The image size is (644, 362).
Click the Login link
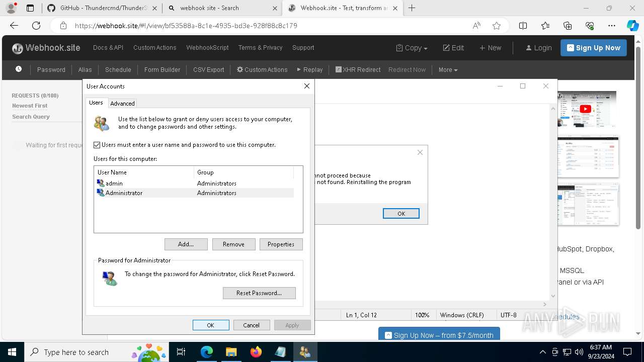(x=538, y=48)
